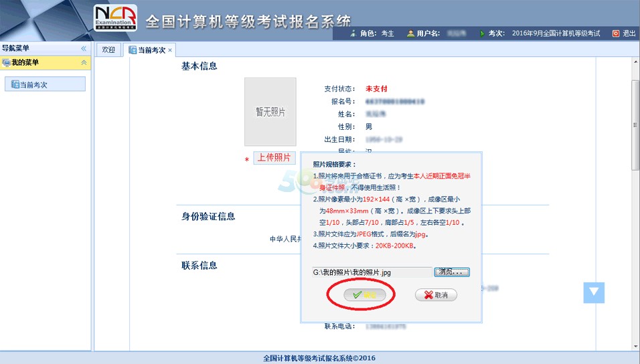The width and height of the screenshot is (640, 364).
Task: Click the 联系信息 section heading
Action: coord(199,265)
